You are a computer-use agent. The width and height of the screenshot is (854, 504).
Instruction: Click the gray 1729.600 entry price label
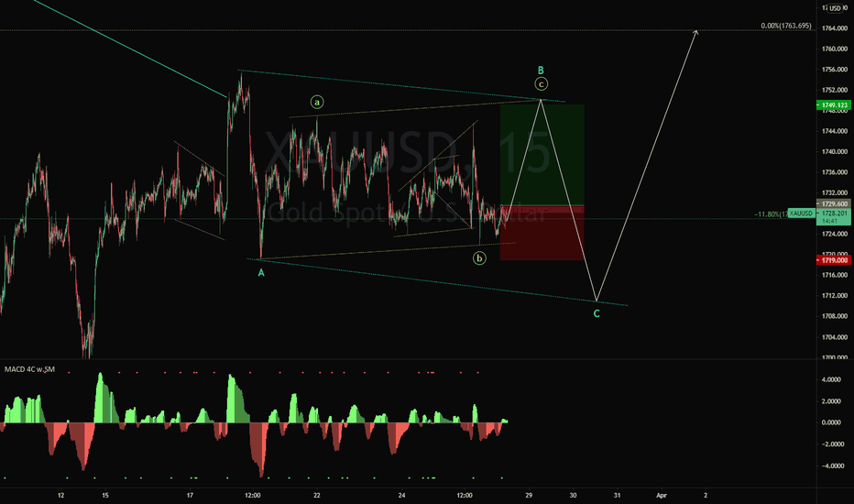pos(834,203)
